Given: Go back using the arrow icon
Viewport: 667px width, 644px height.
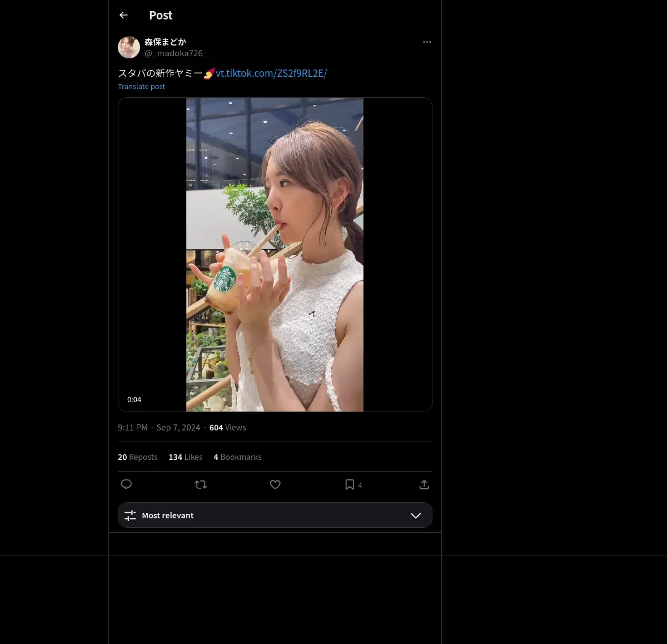Looking at the screenshot, I should 123,15.
